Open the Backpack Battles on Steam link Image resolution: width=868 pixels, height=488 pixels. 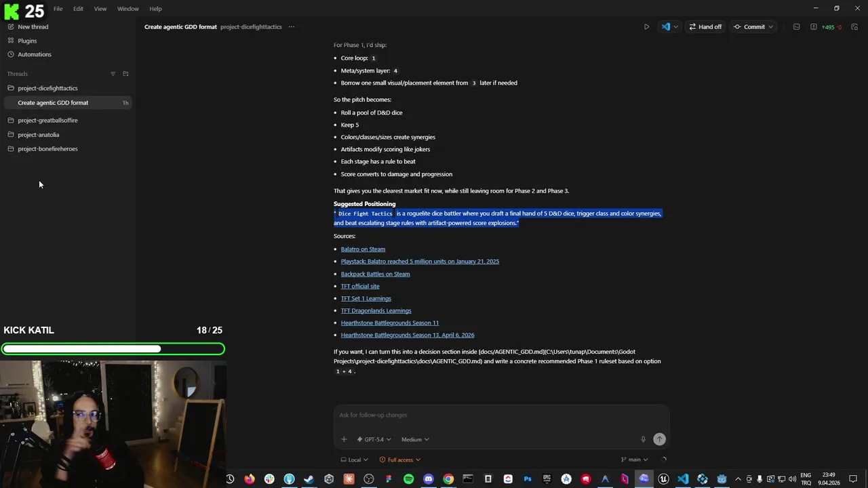pyautogui.click(x=375, y=274)
